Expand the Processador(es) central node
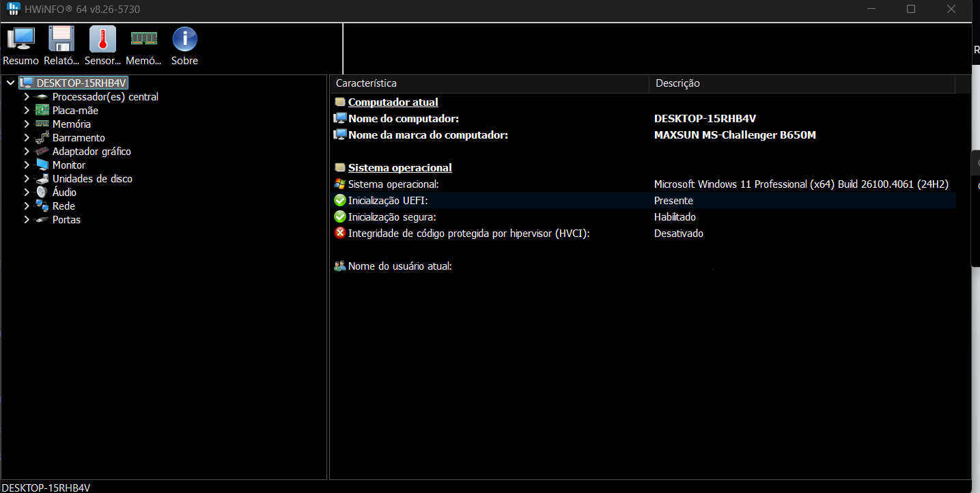980x493 pixels. pyautogui.click(x=27, y=97)
